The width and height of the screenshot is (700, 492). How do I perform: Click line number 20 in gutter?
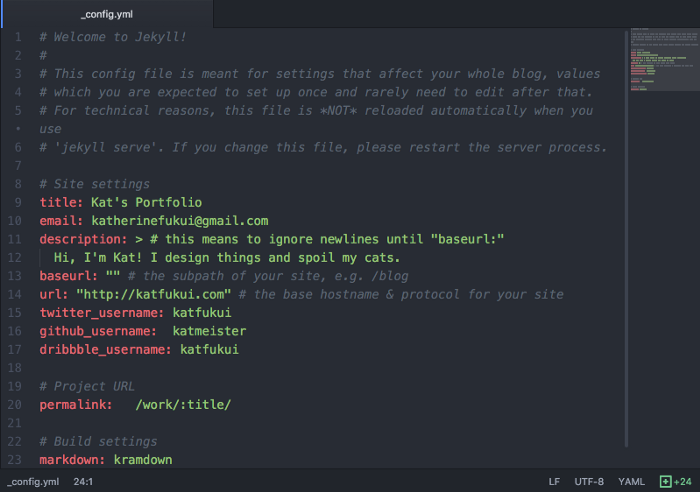point(15,404)
